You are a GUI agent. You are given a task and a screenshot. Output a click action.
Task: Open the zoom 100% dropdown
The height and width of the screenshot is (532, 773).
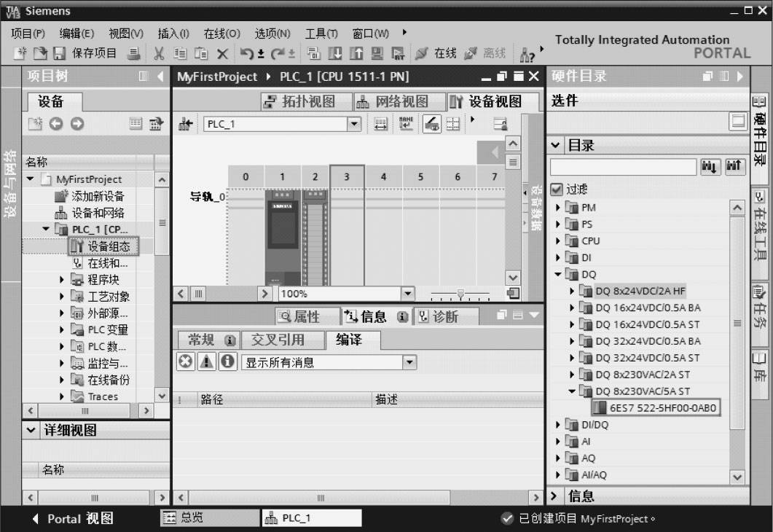[408, 294]
